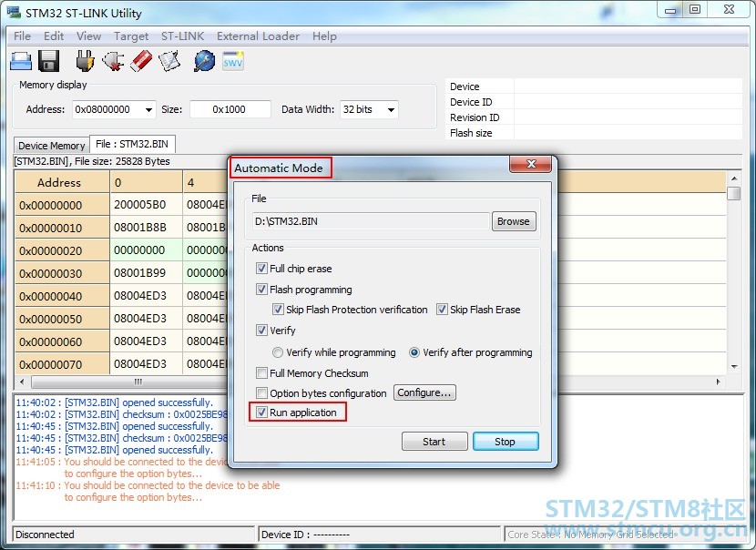Screen dimensions: 756x550
Task: Click the Size input field
Action: 230,109
